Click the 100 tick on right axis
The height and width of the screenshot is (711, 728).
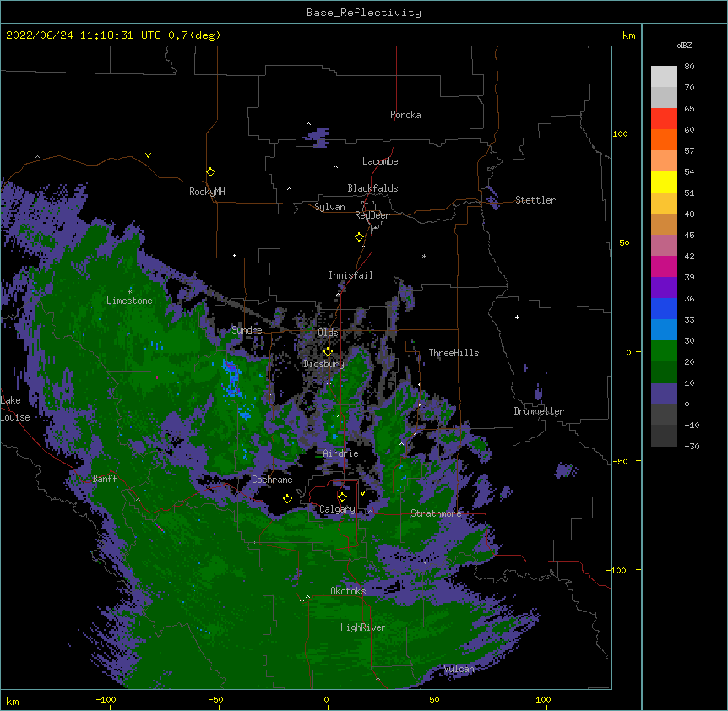(x=620, y=133)
